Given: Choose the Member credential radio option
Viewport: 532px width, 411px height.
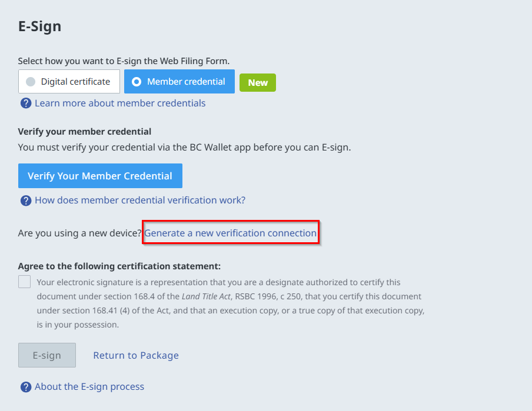Looking at the screenshot, I should [179, 82].
